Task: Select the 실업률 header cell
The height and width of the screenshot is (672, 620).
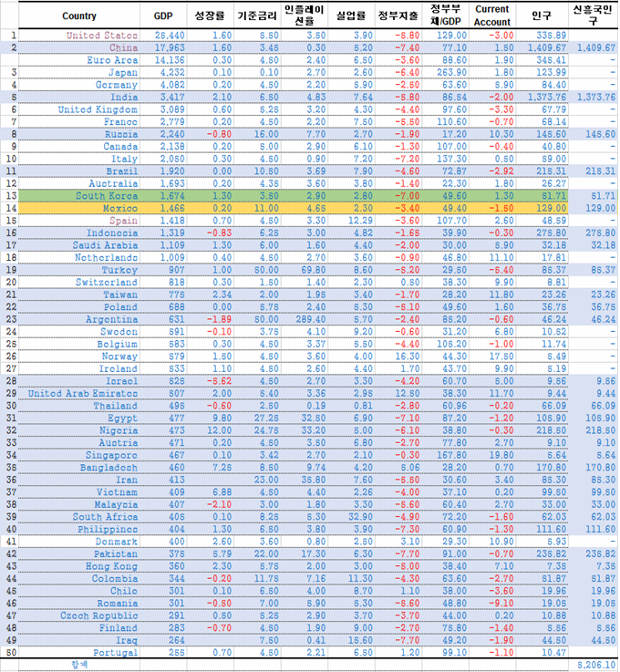Action: 351,16
